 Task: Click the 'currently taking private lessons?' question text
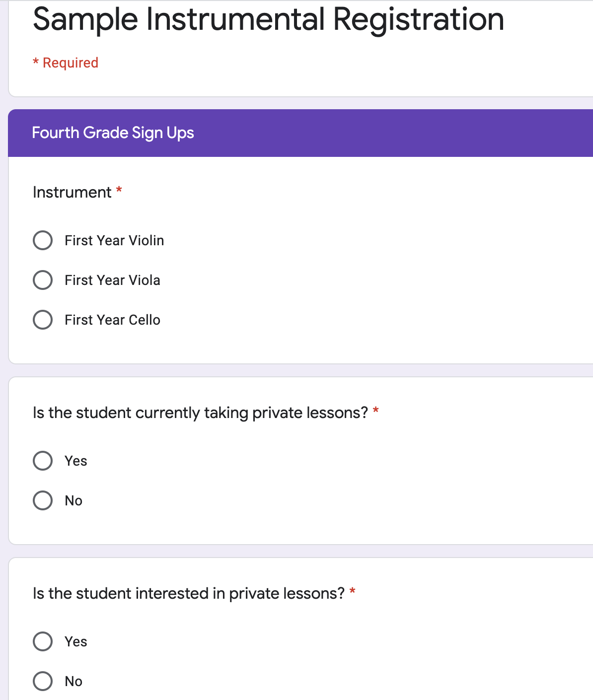(200, 413)
